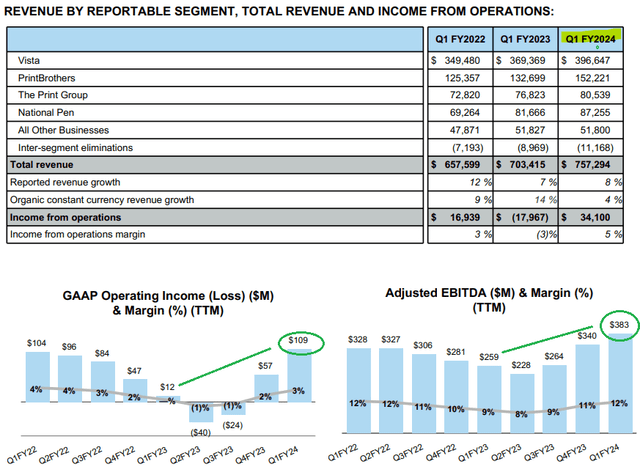This screenshot has height=467, width=640.
Task: Click PrintBrothers value 125,357
Action: pos(462,78)
